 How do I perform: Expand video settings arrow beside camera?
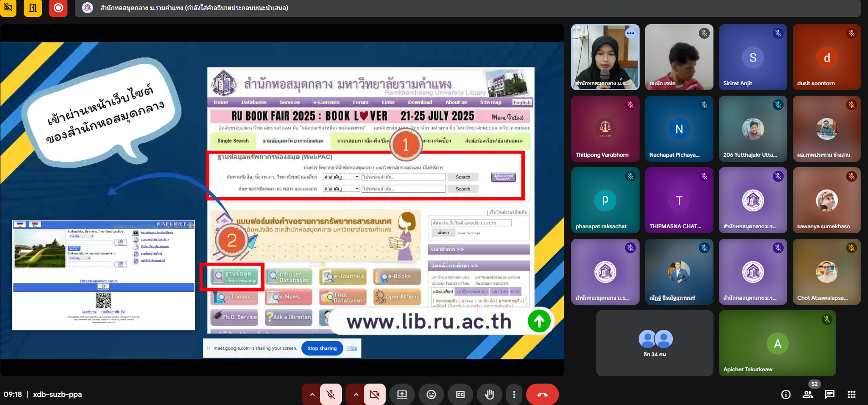(x=356, y=395)
